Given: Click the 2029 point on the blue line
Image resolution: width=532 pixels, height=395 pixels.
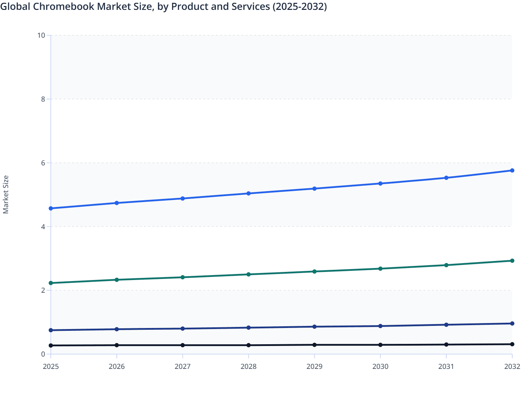Looking at the screenshot, I should coord(314,188).
